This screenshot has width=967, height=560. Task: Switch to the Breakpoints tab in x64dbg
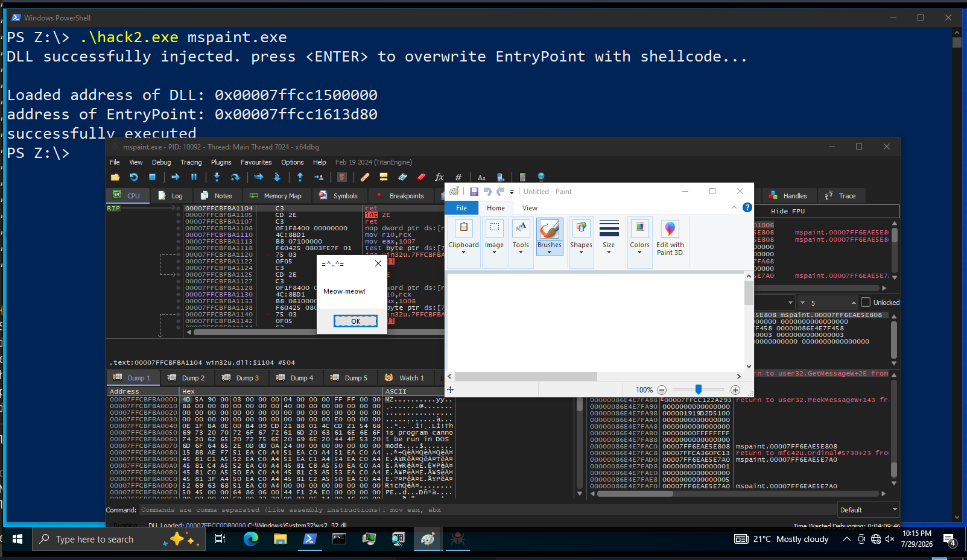401,196
